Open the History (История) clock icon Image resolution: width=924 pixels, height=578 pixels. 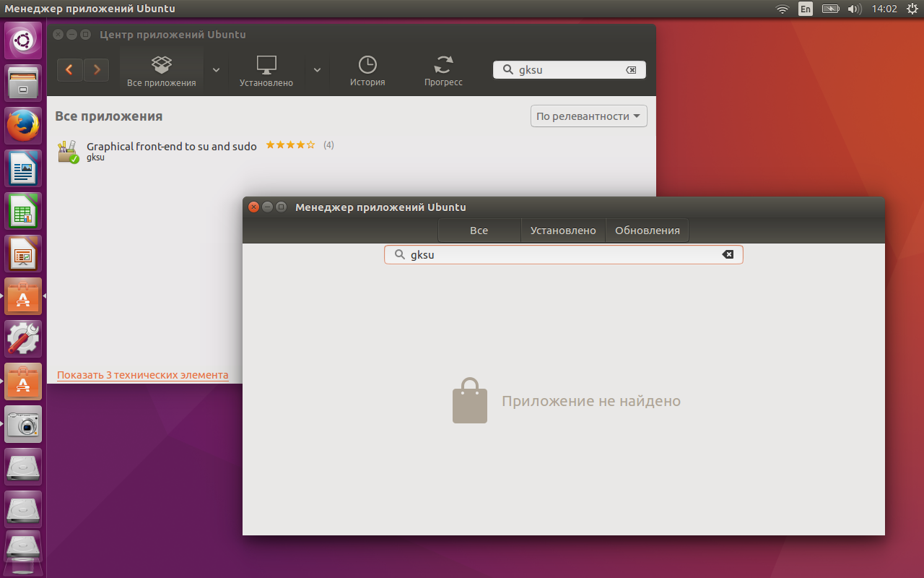point(367,71)
